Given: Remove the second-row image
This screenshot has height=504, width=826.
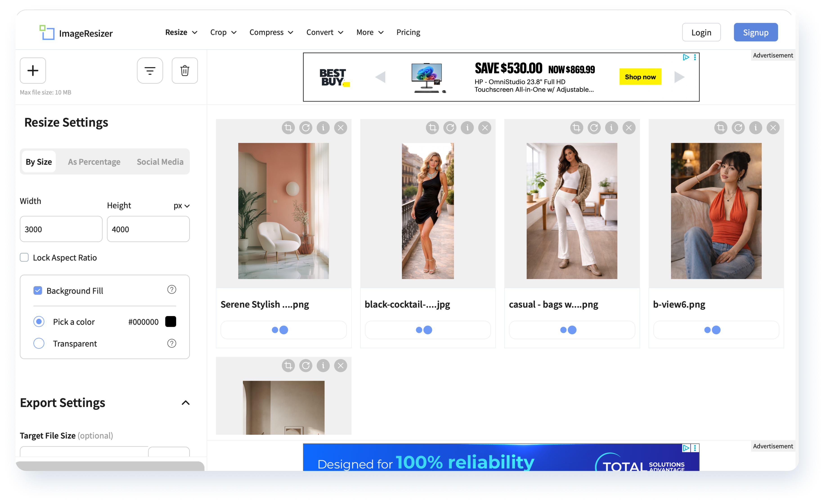Looking at the screenshot, I should tap(341, 366).
